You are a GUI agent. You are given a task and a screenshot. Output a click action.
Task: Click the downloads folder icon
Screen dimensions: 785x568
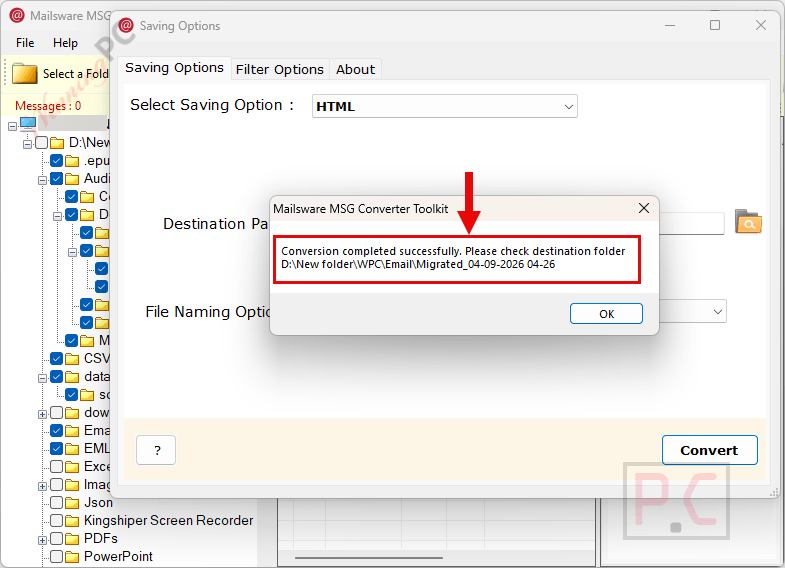(72, 413)
